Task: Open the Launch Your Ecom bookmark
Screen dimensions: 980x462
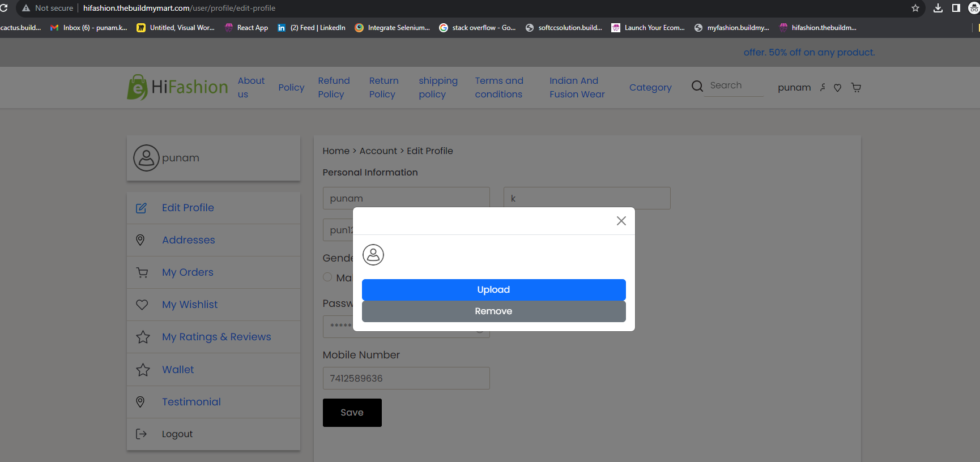Action: (x=648, y=28)
